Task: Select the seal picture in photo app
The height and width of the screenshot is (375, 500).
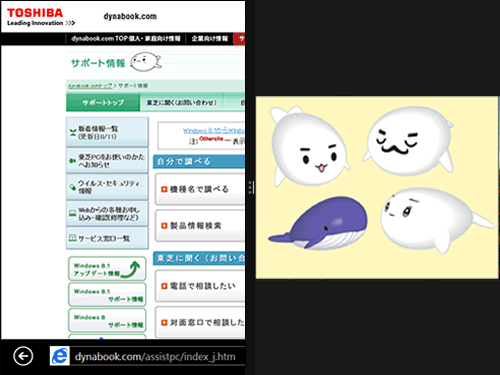Action: [x=377, y=187]
